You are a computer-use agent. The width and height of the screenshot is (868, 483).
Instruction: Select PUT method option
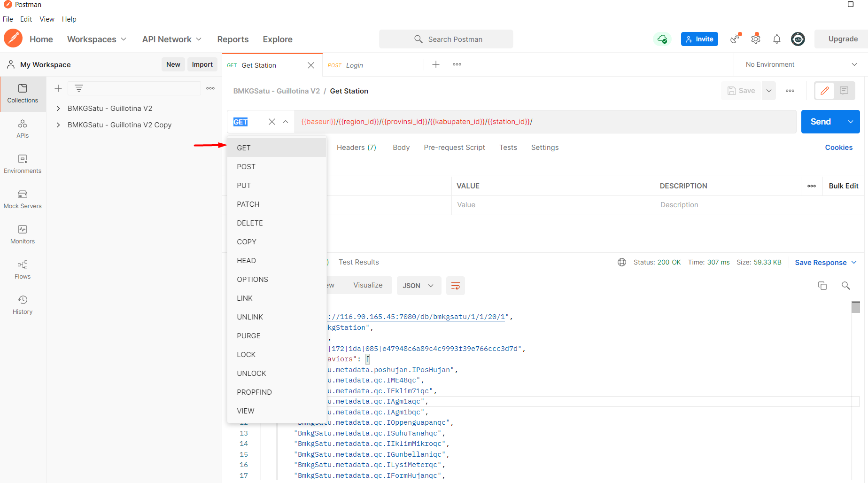[276, 185]
